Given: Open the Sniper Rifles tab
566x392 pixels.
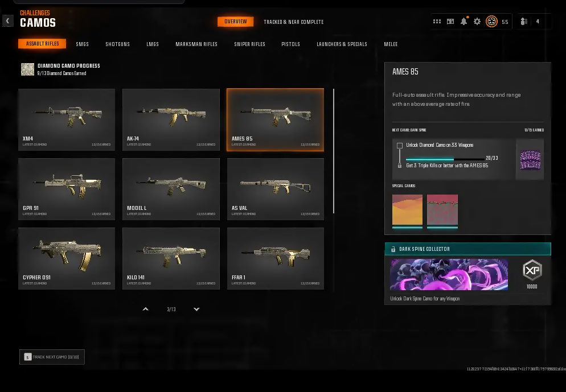Looking at the screenshot, I should (249, 44).
